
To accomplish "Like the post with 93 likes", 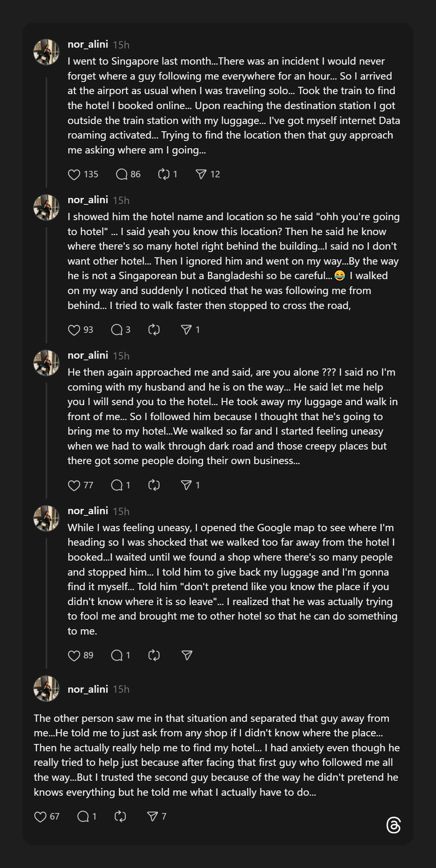I will 74,330.
